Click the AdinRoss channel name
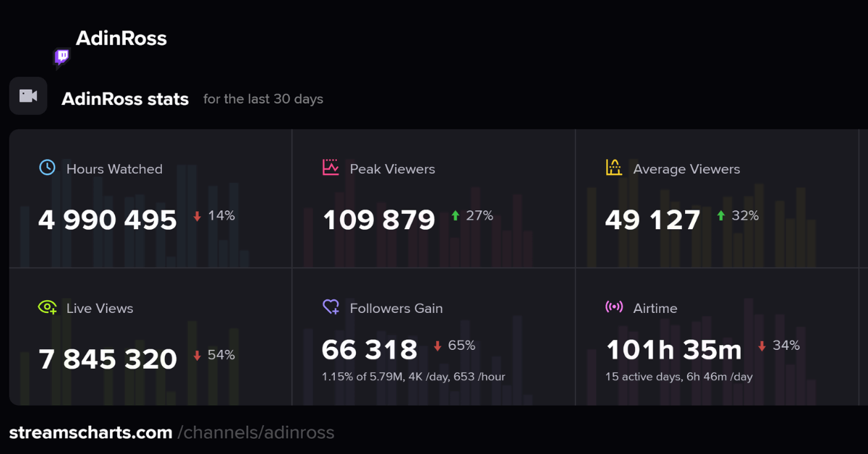Image resolution: width=868 pixels, height=454 pixels. coord(121,38)
